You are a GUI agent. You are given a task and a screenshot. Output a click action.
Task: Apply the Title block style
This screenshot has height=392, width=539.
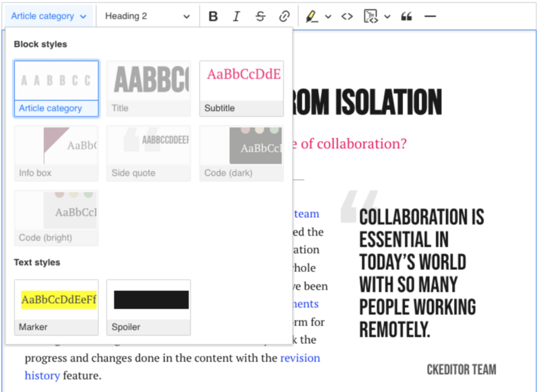(148, 88)
